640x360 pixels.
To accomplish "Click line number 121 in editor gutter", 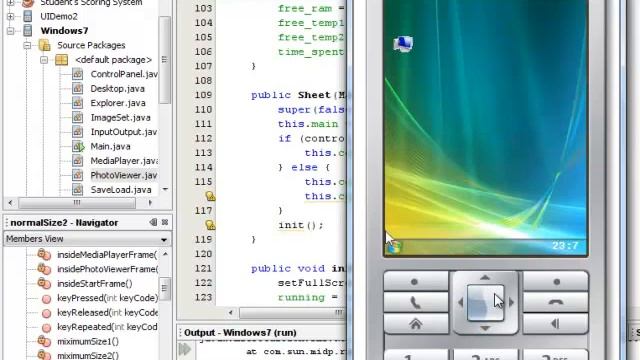I will pyautogui.click(x=203, y=269).
